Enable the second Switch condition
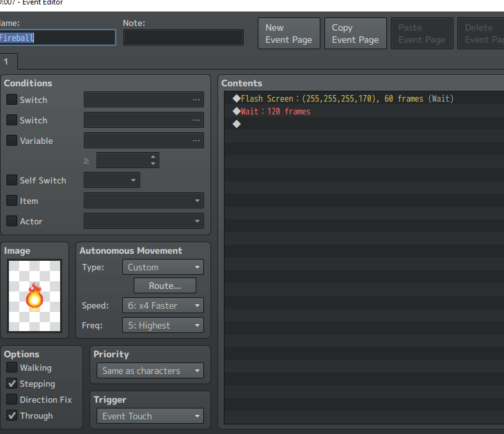 point(12,120)
